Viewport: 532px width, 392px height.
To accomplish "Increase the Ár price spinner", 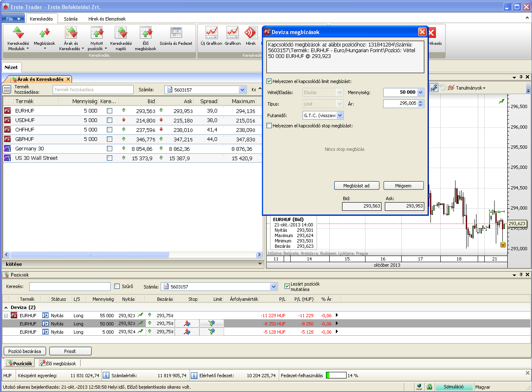I will click(x=420, y=102).
